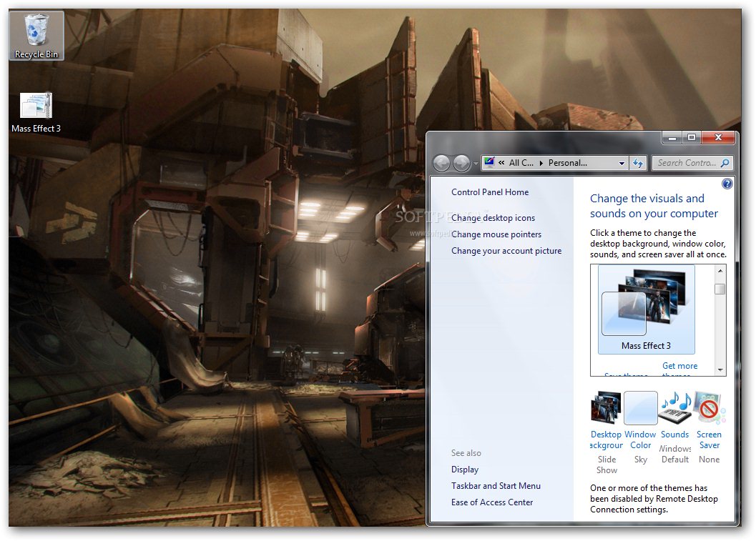Open the recent pages dropdown beside Forward
The image size is (756, 541).
pos(476,164)
